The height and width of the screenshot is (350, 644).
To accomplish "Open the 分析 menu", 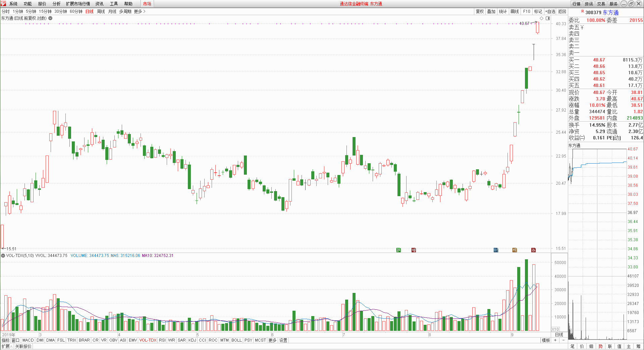I will point(57,4).
